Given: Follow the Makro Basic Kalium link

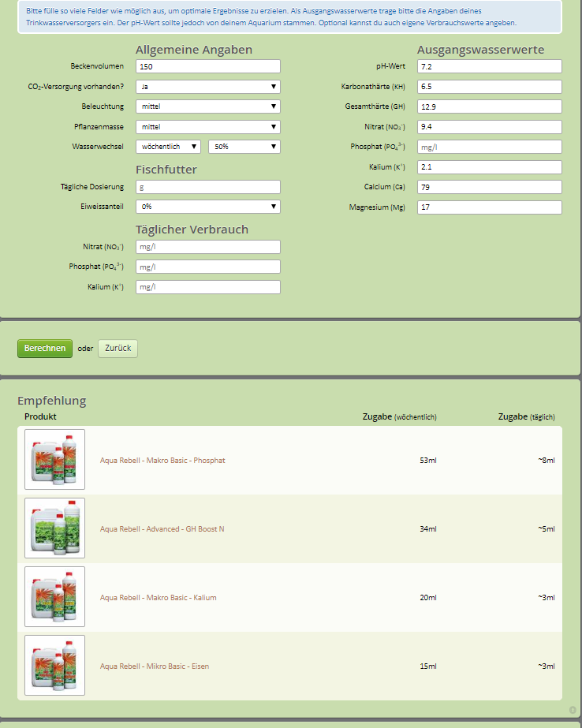Looking at the screenshot, I should click(x=158, y=598).
